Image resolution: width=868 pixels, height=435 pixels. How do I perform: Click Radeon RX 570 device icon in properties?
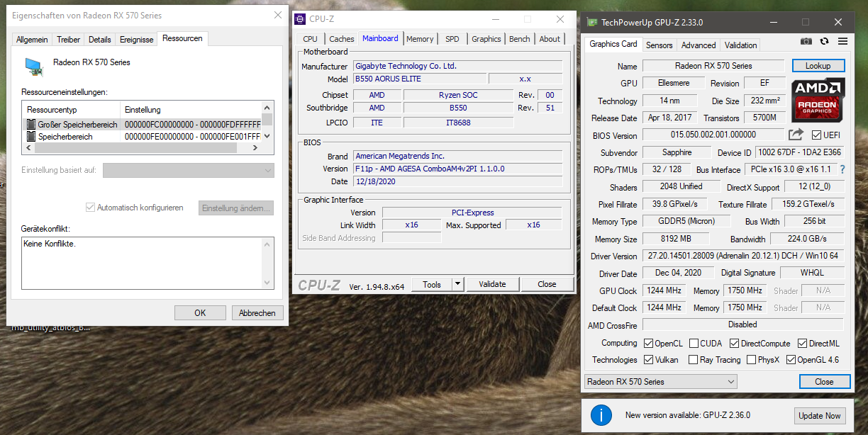pyautogui.click(x=33, y=67)
